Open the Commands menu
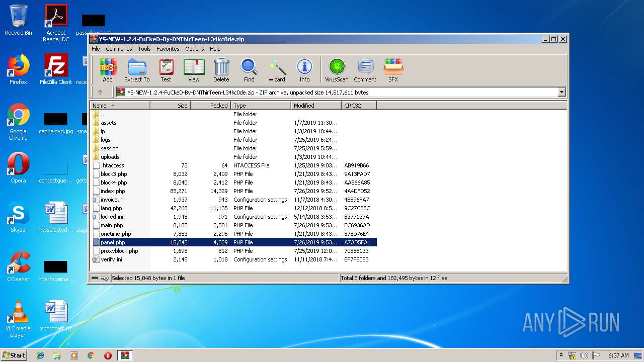The width and height of the screenshot is (644, 362). pos(119,49)
